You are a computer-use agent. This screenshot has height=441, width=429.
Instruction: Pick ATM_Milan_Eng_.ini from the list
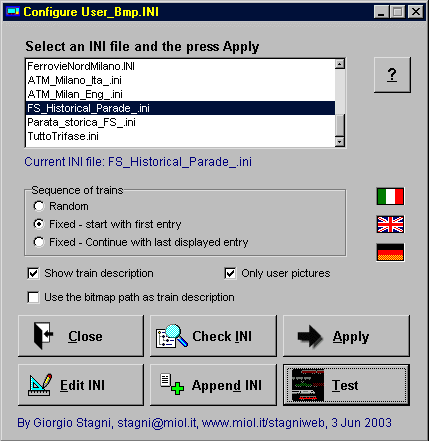pos(180,94)
